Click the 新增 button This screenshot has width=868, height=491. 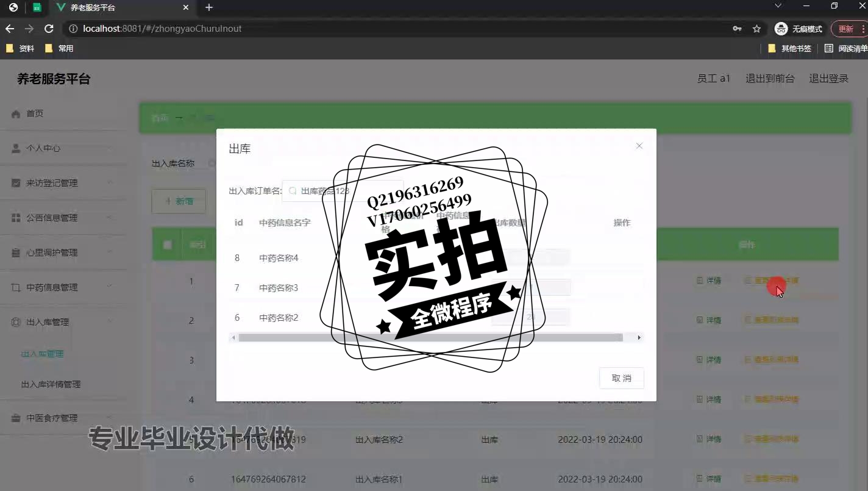click(179, 201)
